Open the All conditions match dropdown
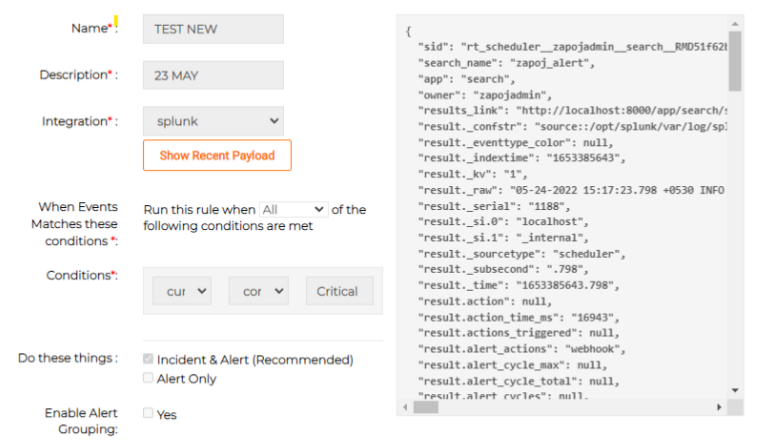Image resolution: width=765 pixels, height=444 pixels. tap(294, 209)
